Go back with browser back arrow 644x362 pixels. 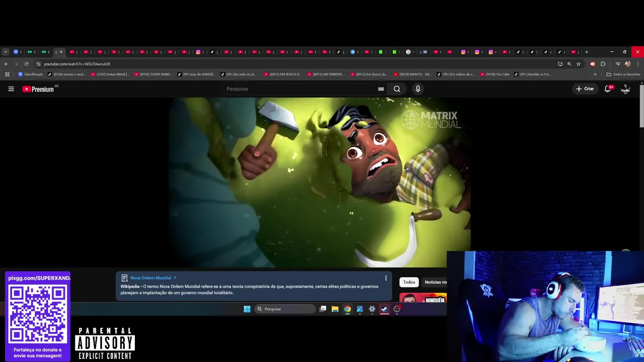[6, 64]
